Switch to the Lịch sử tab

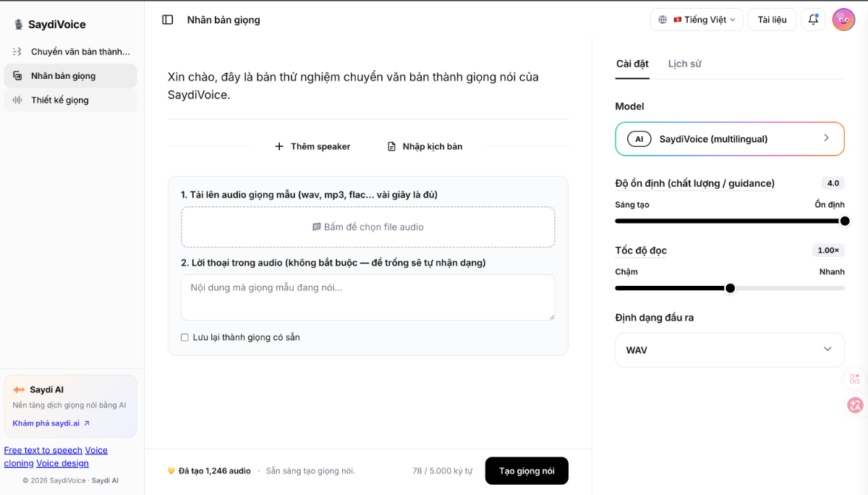(684, 64)
